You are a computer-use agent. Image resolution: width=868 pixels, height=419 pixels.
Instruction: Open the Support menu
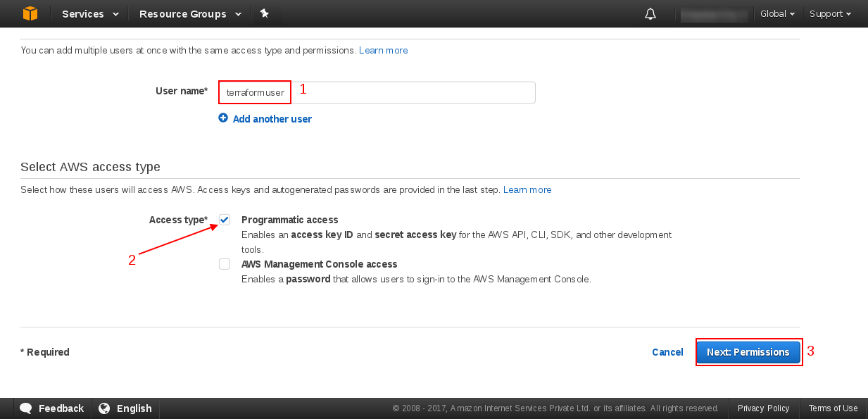tap(830, 14)
